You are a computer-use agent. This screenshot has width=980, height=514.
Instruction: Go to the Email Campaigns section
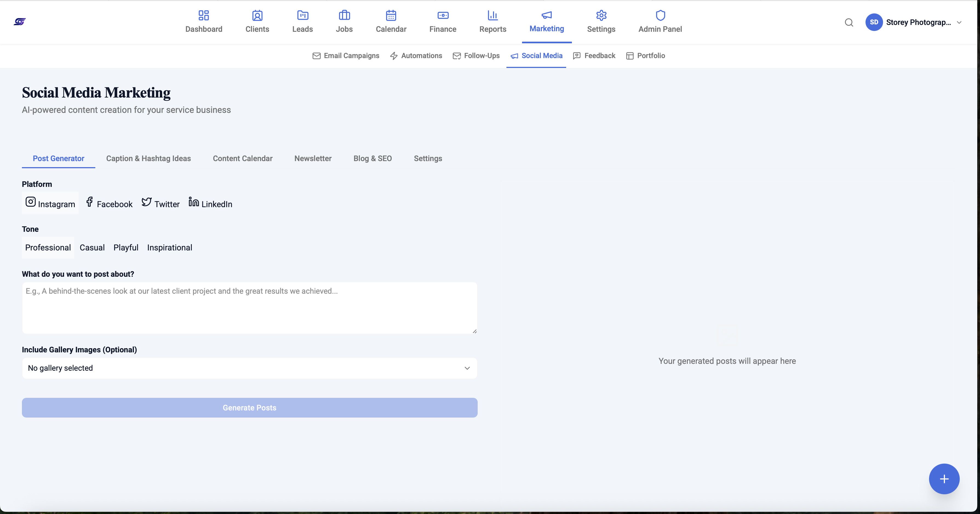click(346, 56)
